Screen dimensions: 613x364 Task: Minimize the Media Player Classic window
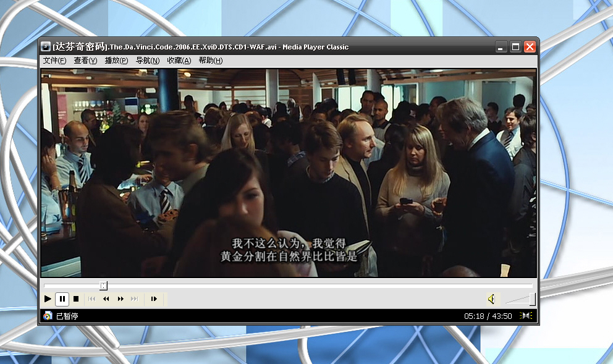[501, 47]
